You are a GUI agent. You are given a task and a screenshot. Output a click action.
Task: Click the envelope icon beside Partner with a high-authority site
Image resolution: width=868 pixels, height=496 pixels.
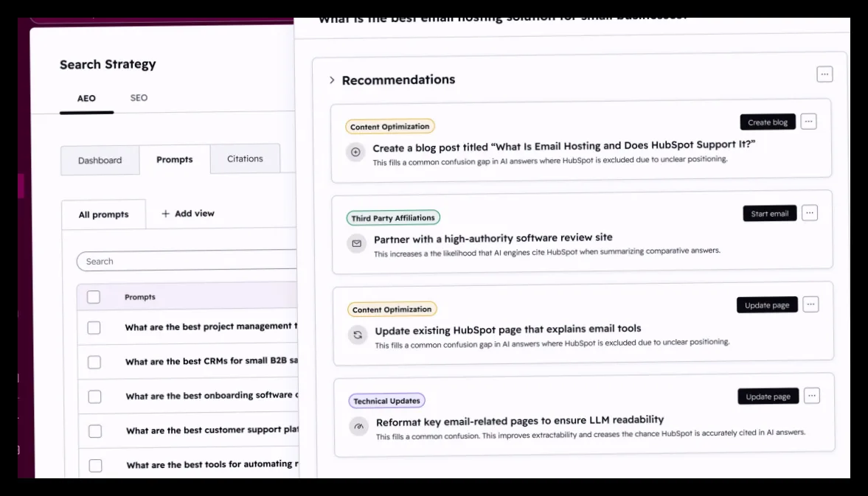tap(356, 243)
